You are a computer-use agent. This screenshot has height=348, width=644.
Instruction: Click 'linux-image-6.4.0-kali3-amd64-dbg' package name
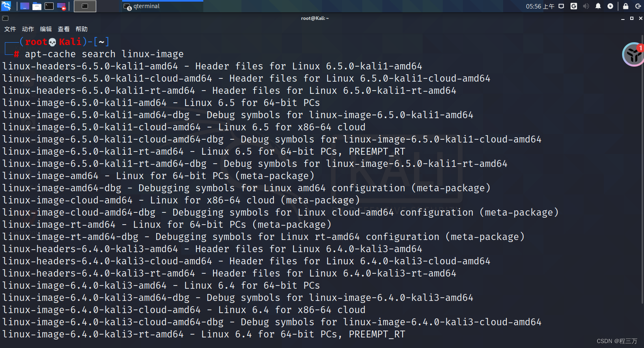point(96,298)
